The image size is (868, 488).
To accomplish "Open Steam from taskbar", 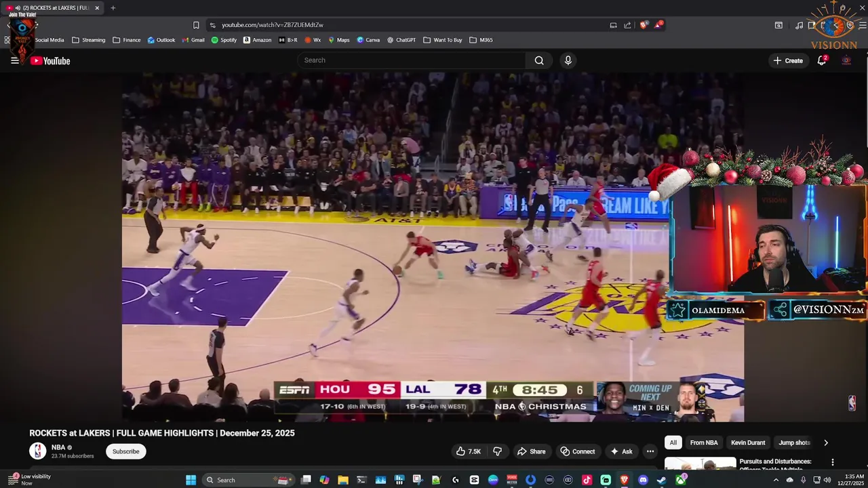I will (661, 480).
